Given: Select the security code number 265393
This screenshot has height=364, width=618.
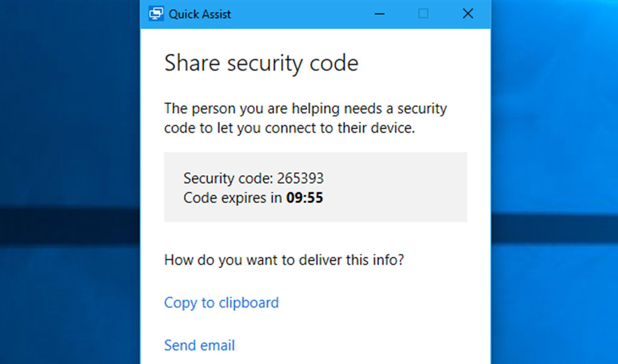Looking at the screenshot, I should click(x=301, y=178).
